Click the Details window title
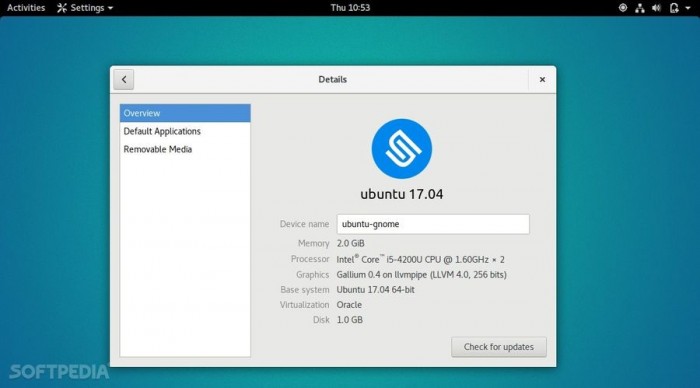The image size is (700, 388). coord(333,79)
